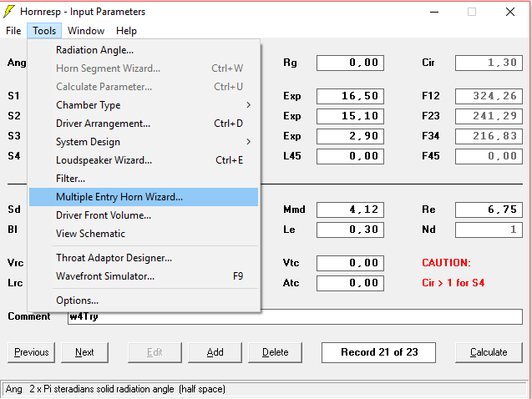Click the L45 label

292,156
